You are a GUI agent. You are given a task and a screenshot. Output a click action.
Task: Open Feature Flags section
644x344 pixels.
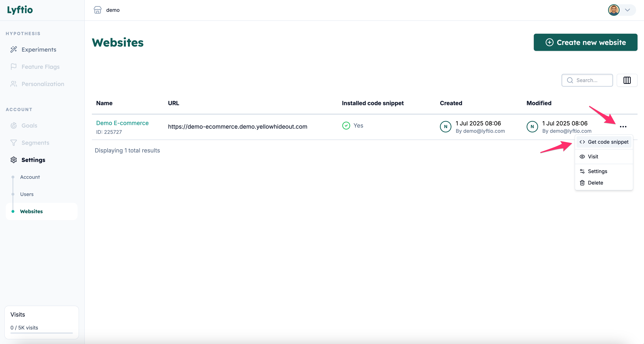pyautogui.click(x=40, y=67)
